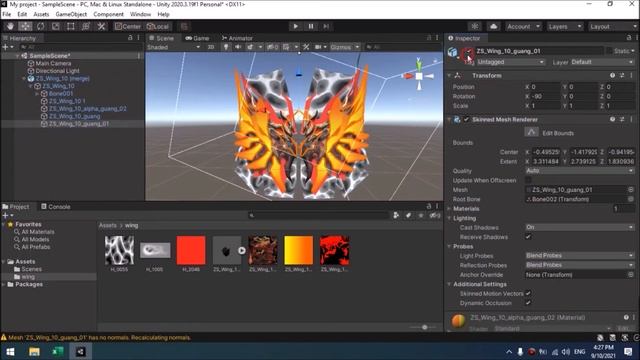Open the Cloud services icon
This screenshot has height=360, width=640.
[x=493, y=27]
